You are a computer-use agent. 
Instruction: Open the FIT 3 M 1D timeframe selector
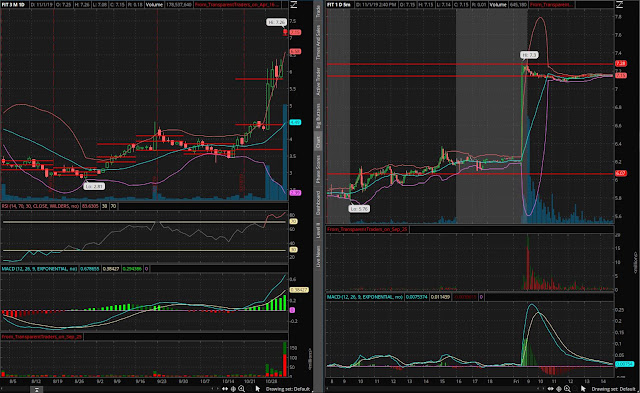[x=13, y=4]
